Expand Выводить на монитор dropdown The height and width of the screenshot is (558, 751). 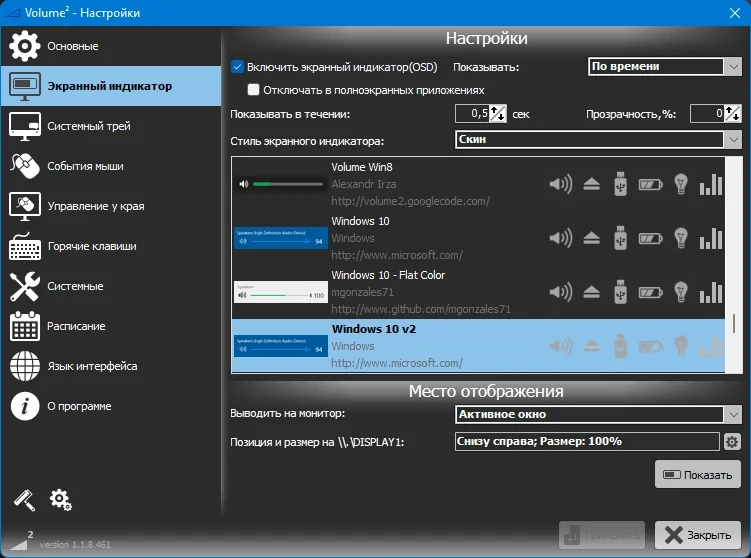click(x=598, y=414)
